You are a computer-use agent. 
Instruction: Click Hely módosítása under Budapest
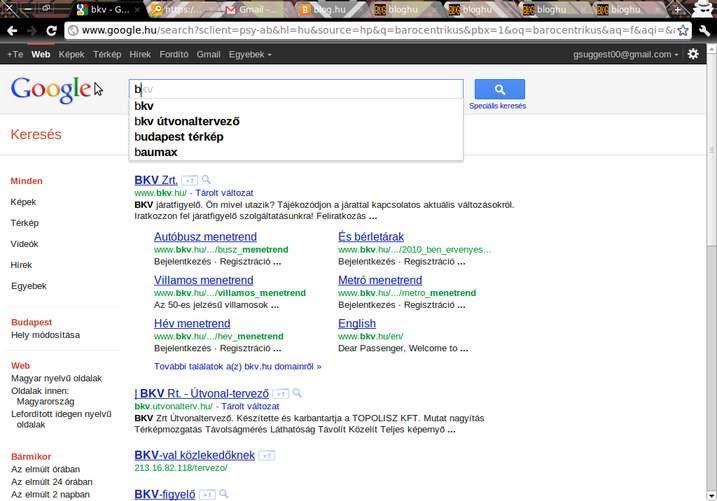pos(45,335)
